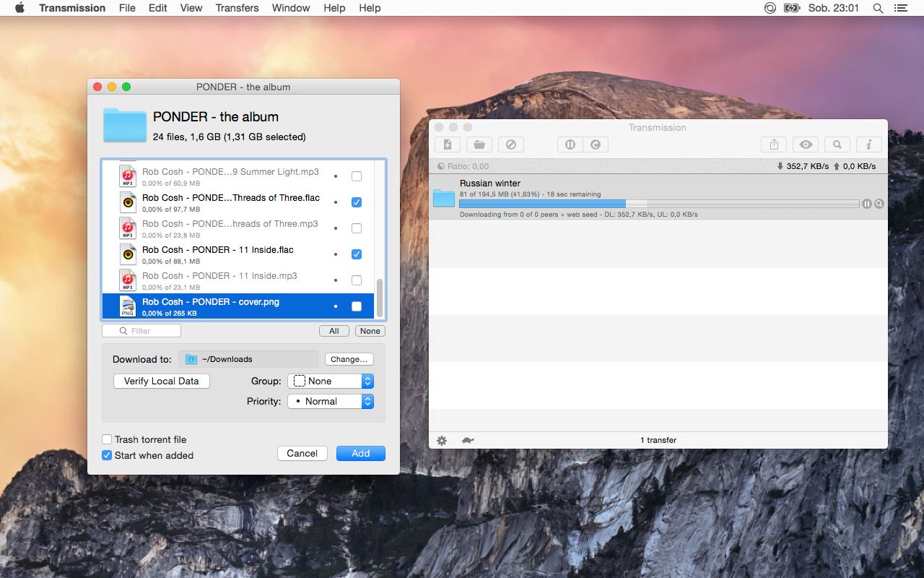Click the MP3 icon of Threads of Three
Screen dimensions: 924x578
128,228
